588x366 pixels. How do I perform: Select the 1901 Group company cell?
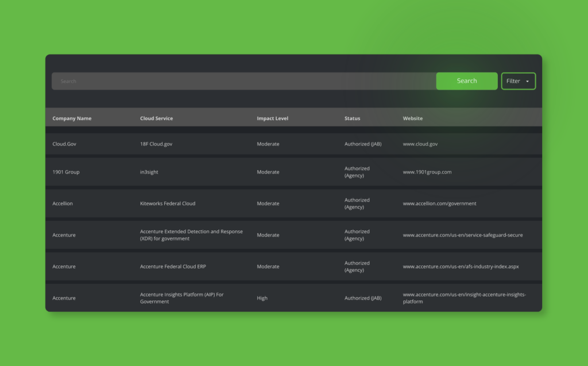click(66, 172)
